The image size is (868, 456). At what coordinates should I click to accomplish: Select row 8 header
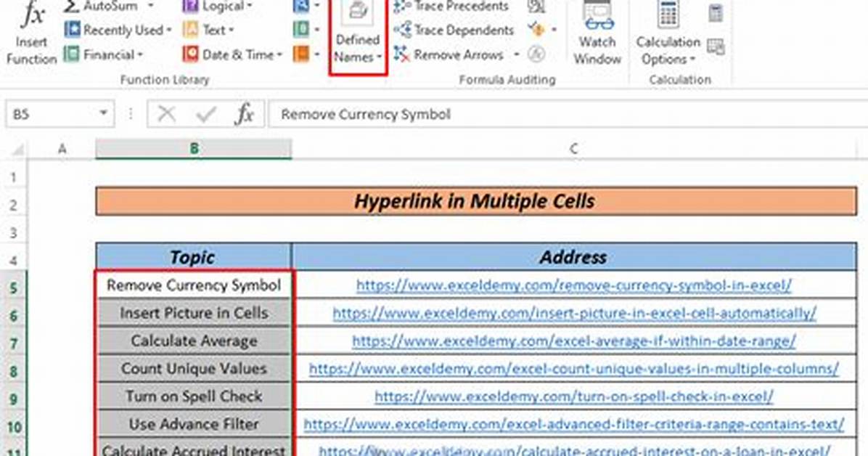pos(13,370)
